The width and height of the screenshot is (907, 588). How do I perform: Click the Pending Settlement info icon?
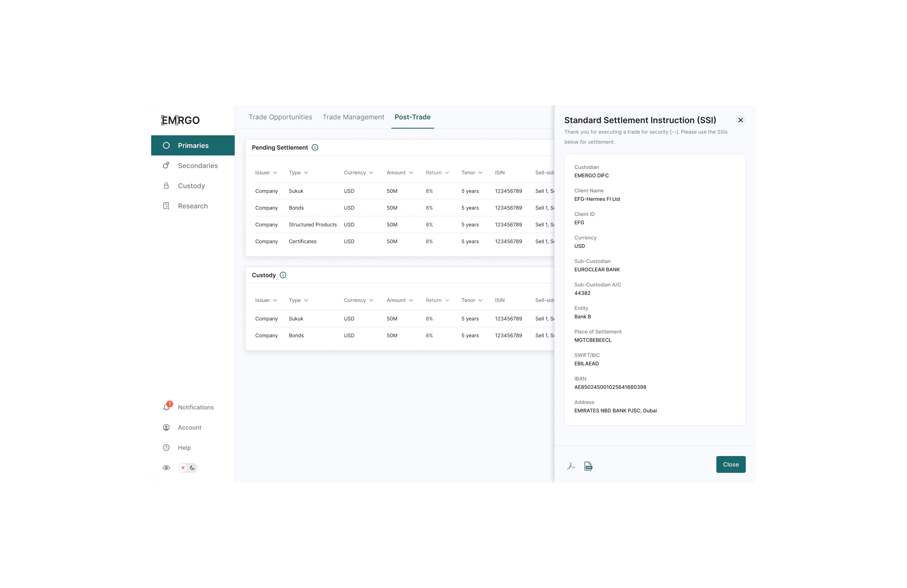click(x=315, y=148)
